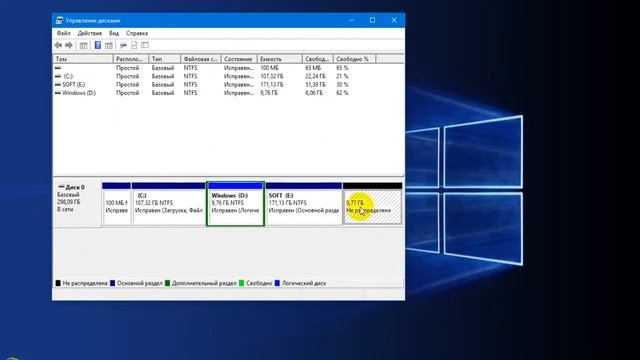
Task: Click NTFS cell in the SOFT (E:) row
Action: point(190,84)
